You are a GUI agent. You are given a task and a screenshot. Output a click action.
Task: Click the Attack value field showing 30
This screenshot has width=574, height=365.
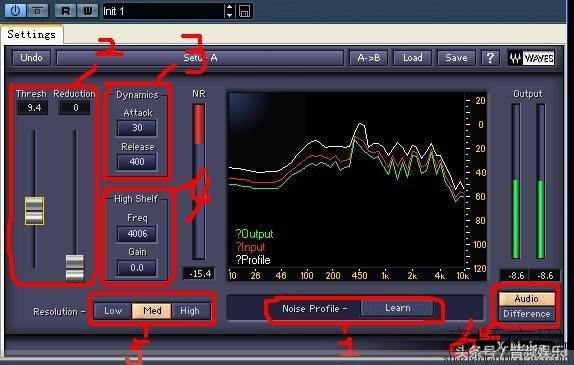(137, 128)
